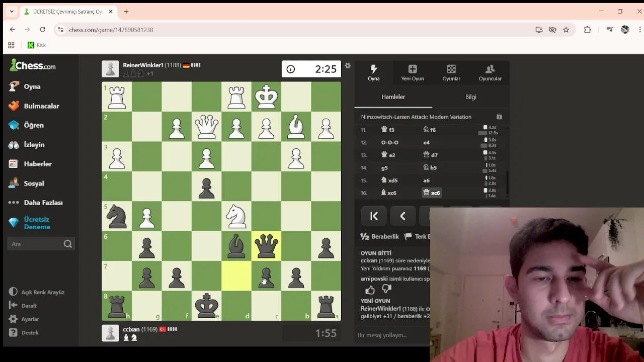This screenshot has width=644, height=362.
Task: Close the chess.com browser tab
Action: (111, 11)
